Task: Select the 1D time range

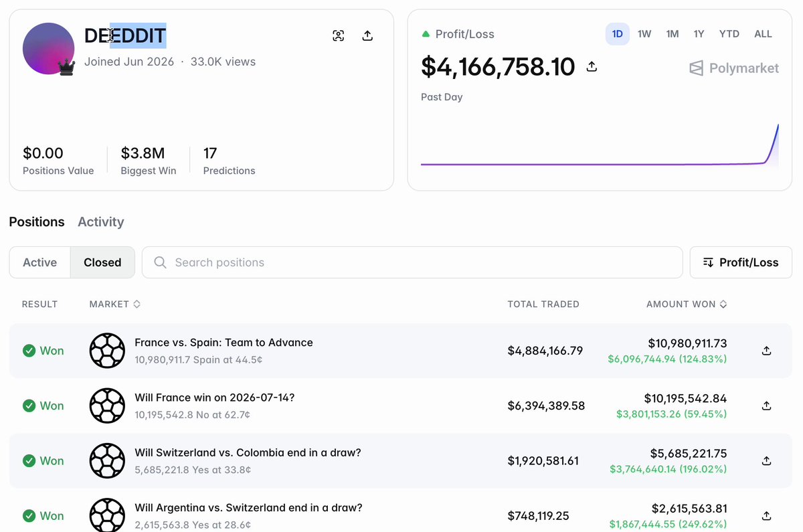Action: (618, 33)
